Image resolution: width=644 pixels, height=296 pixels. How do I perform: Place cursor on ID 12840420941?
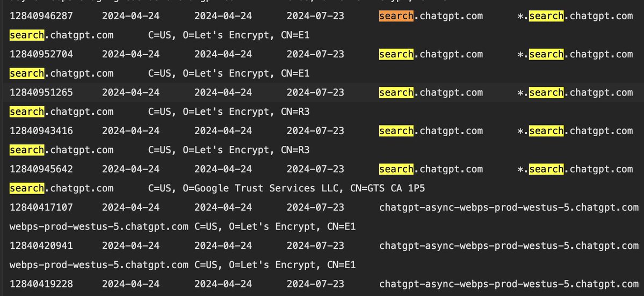click(x=41, y=246)
